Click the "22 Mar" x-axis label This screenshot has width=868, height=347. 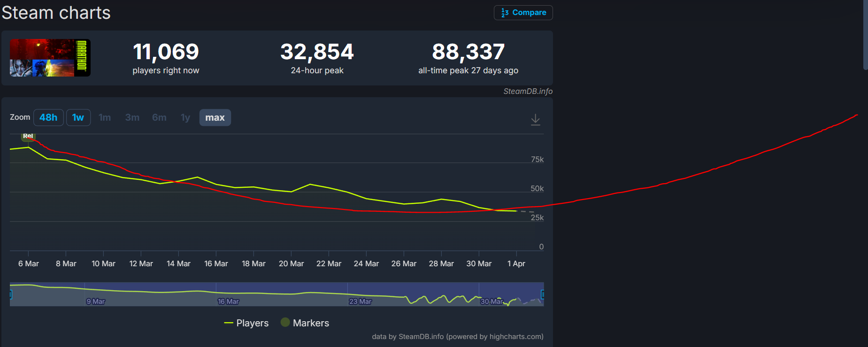pyautogui.click(x=329, y=264)
